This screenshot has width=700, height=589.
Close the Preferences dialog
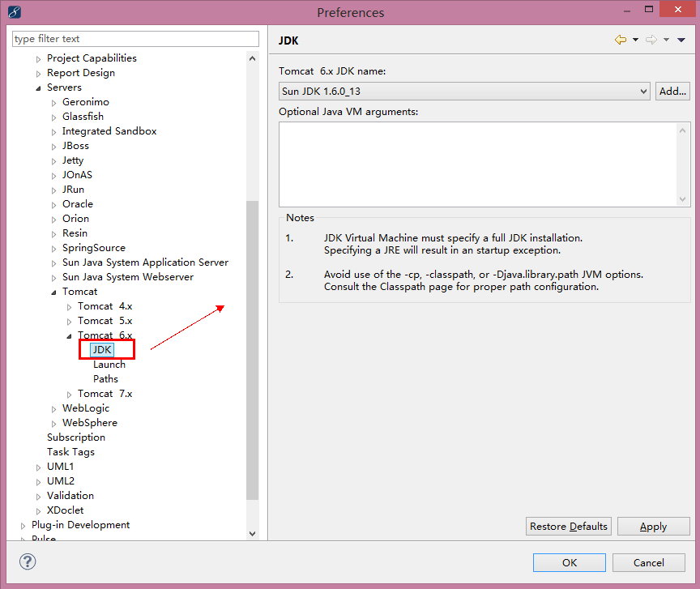pos(677,10)
